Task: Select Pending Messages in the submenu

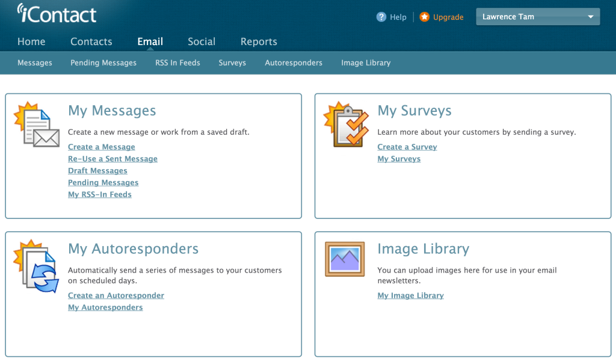Action: click(103, 63)
